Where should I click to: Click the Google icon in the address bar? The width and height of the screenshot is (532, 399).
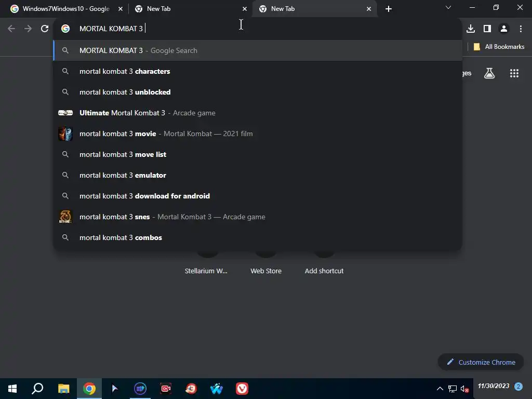click(65, 29)
